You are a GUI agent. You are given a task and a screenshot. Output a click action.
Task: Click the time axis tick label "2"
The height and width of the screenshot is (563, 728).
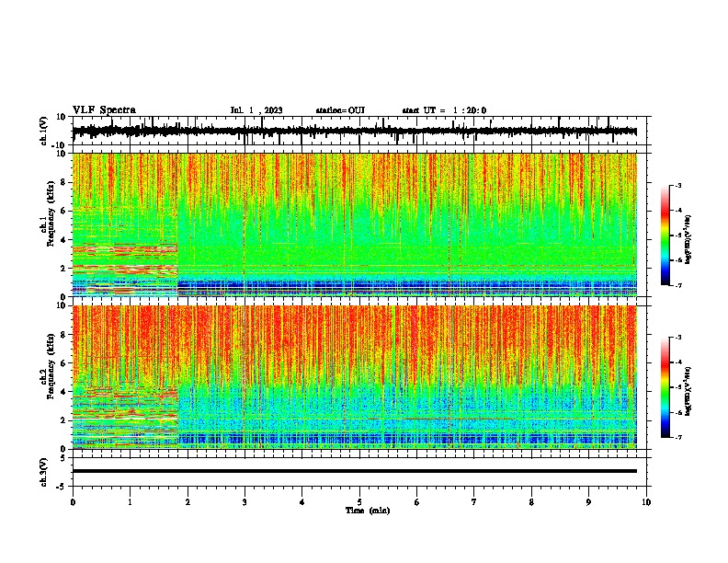(188, 502)
